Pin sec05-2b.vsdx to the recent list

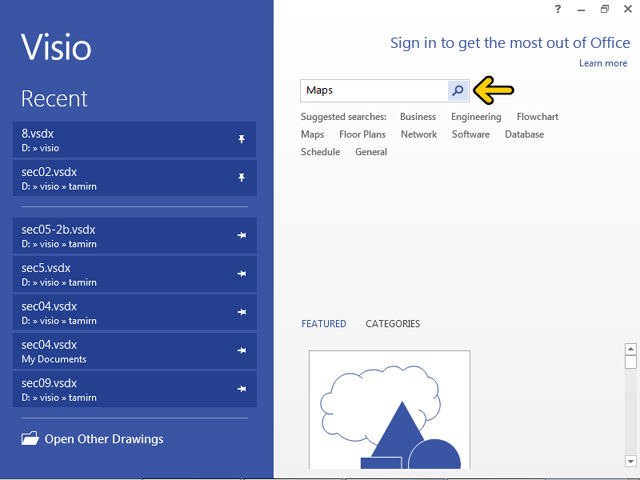pyautogui.click(x=241, y=236)
